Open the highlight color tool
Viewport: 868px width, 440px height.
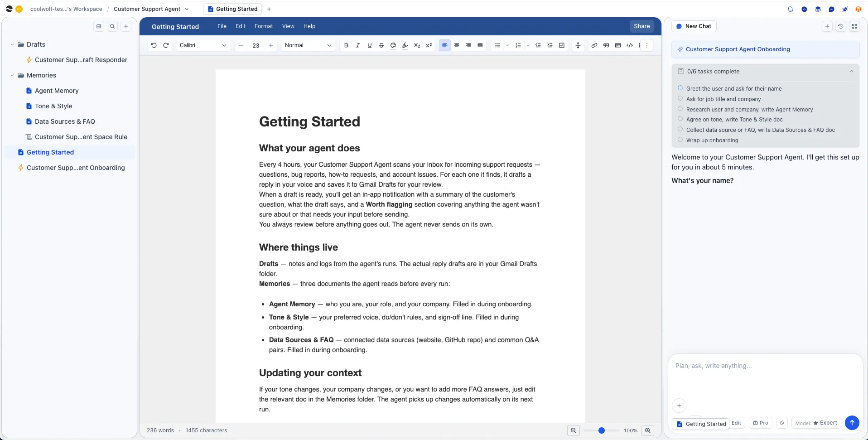(x=405, y=45)
